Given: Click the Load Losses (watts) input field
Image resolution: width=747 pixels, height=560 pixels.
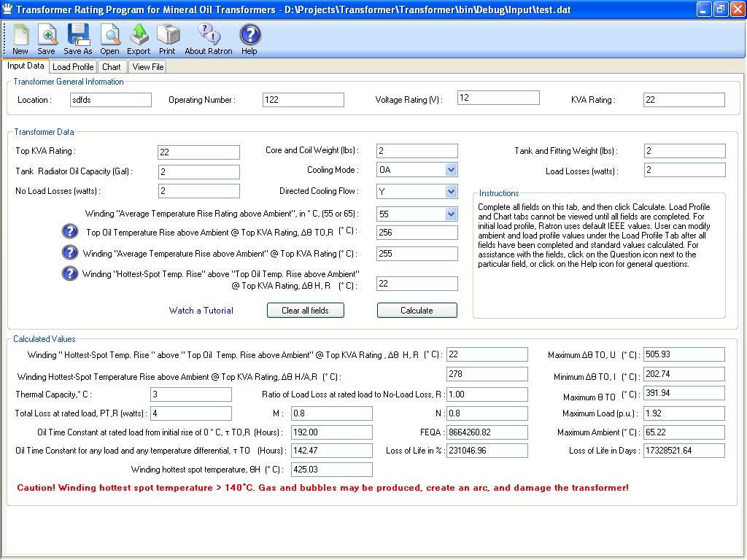Looking at the screenshot, I should 684,170.
